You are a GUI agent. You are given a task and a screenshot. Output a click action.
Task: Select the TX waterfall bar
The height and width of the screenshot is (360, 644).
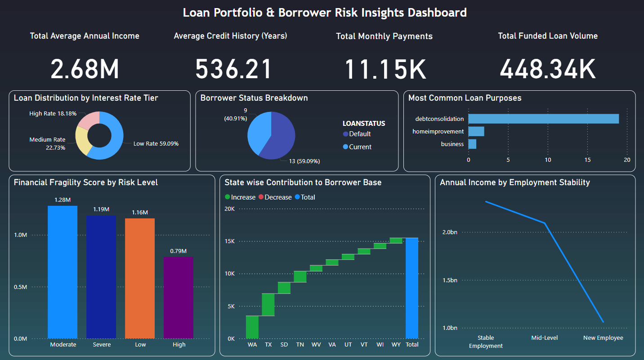(x=268, y=305)
